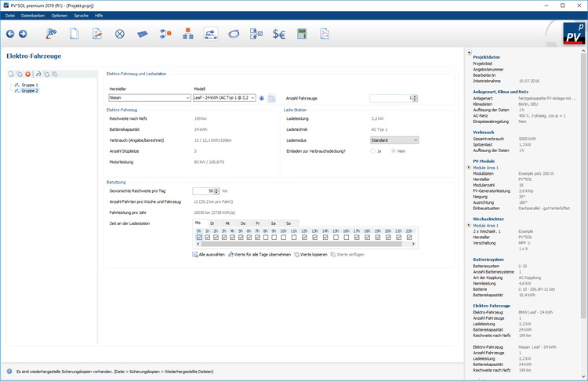Click 'Alle auswählen' button
Image resolution: width=588 pixels, height=381 pixels.
point(211,254)
